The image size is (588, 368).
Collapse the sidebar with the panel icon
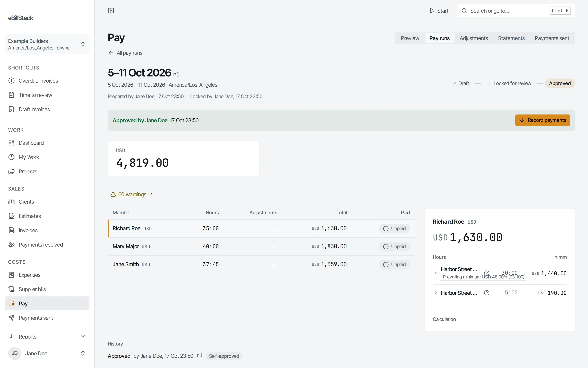[111, 11]
